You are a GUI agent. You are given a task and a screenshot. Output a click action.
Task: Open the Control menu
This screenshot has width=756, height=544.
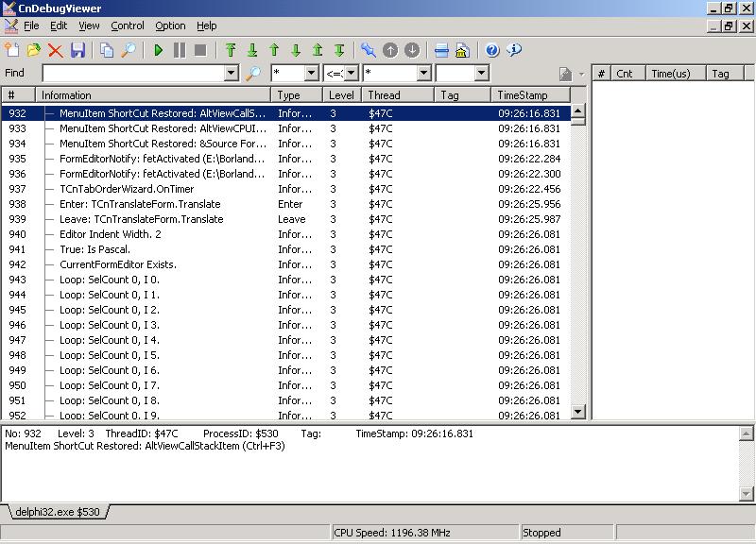128,25
